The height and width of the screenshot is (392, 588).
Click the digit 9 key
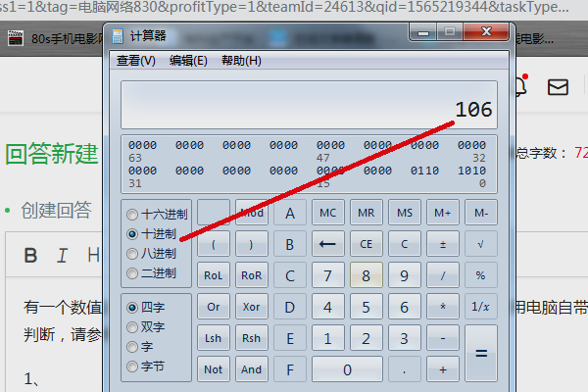404,275
